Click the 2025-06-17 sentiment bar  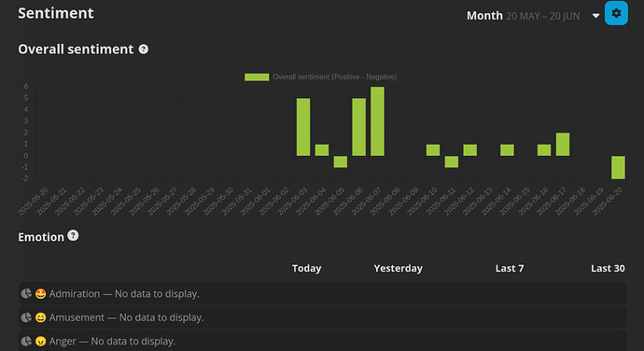pyautogui.click(x=563, y=145)
